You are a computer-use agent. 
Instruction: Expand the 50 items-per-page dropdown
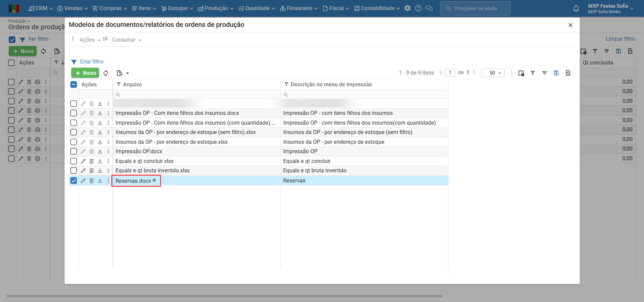493,73
